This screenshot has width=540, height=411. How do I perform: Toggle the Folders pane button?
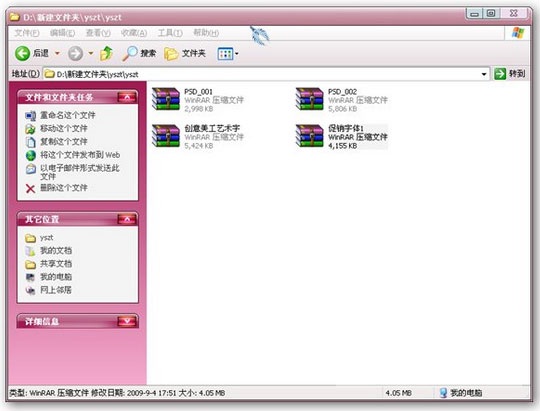(x=185, y=53)
